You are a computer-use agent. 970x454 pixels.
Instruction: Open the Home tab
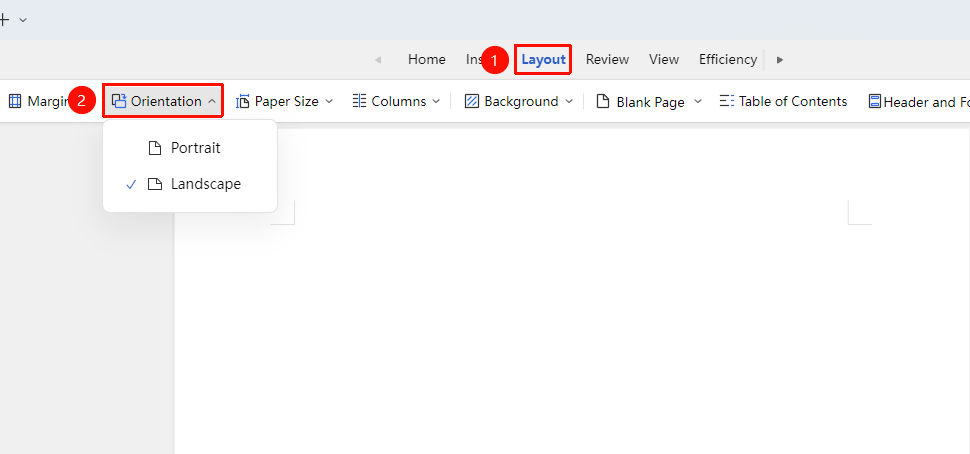pyautogui.click(x=426, y=59)
